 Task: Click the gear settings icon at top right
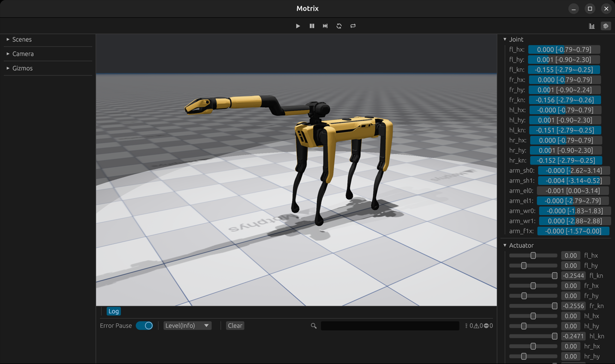(x=606, y=26)
